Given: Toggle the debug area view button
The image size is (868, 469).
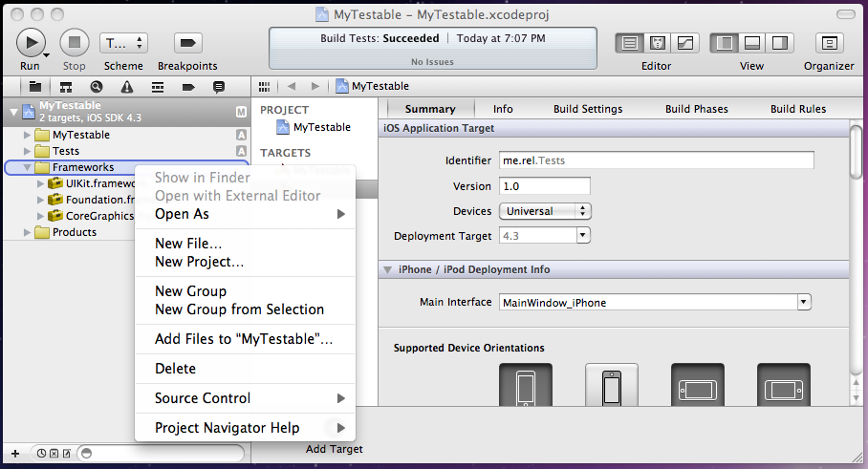Looking at the screenshot, I should (751, 43).
